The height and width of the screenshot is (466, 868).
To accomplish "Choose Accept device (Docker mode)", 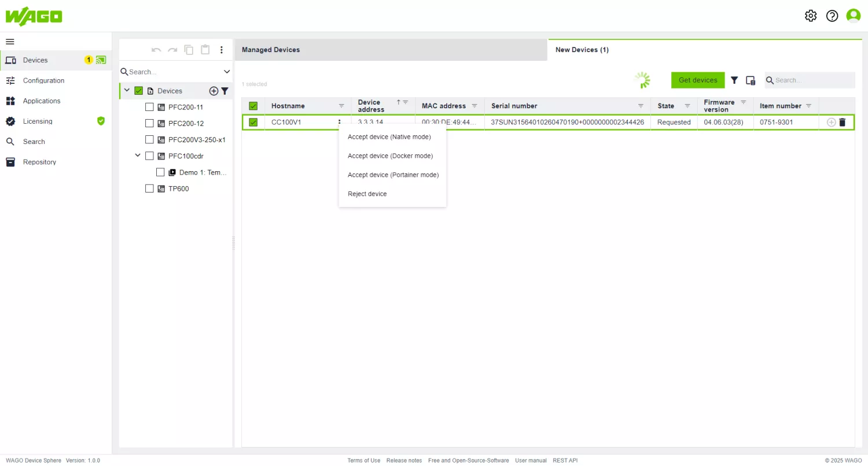I will pyautogui.click(x=392, y=156).
